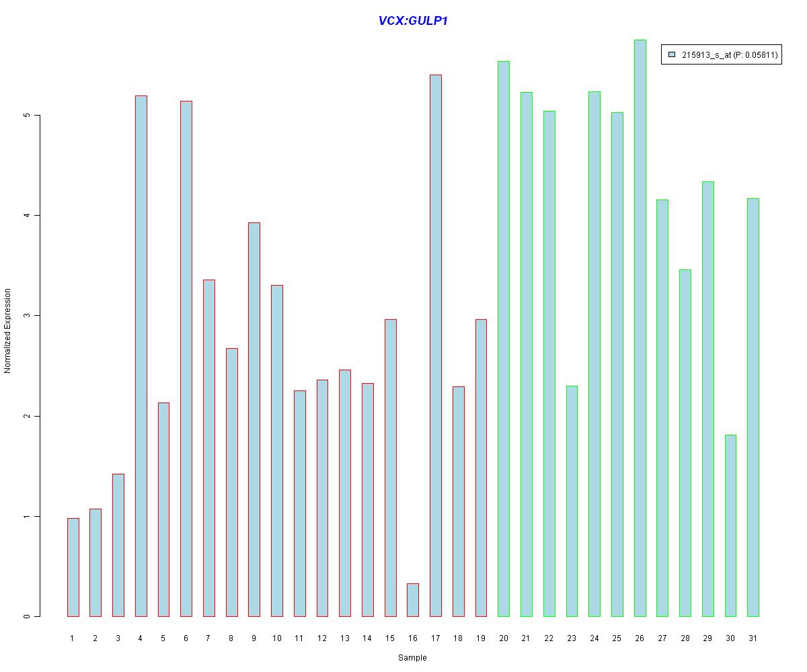Select the green bar for sample 29
The image size is (807, 672).
pos(707,399)
